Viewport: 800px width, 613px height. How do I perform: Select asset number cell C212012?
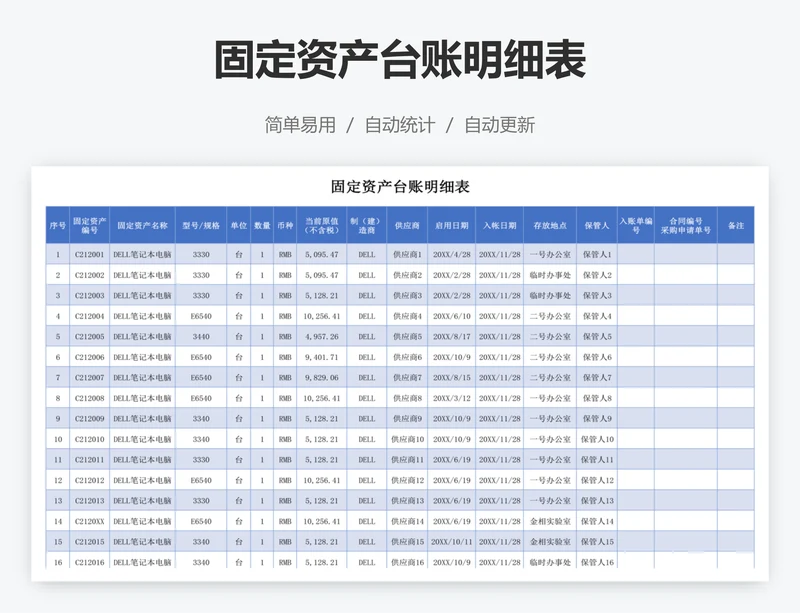[90, 480]
